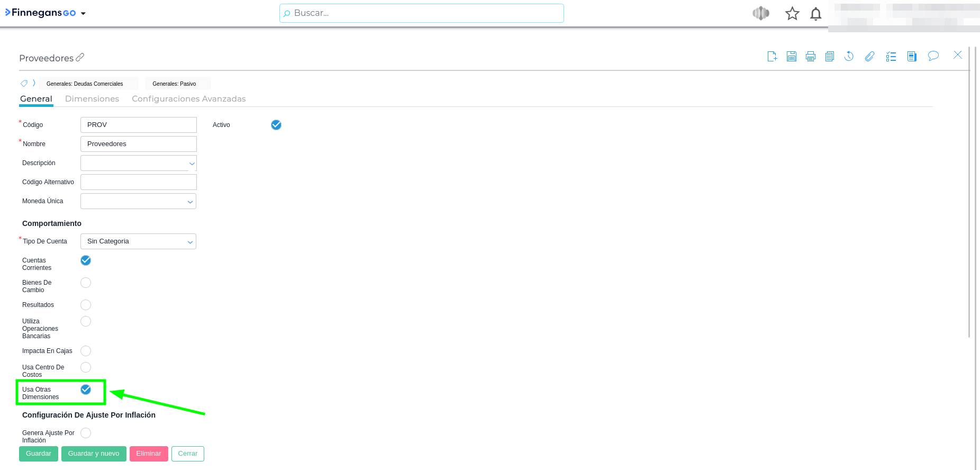Open the Configuraciones Avanzadas tab
This screenshot has width=980, height=470.
tap(188, 99)
